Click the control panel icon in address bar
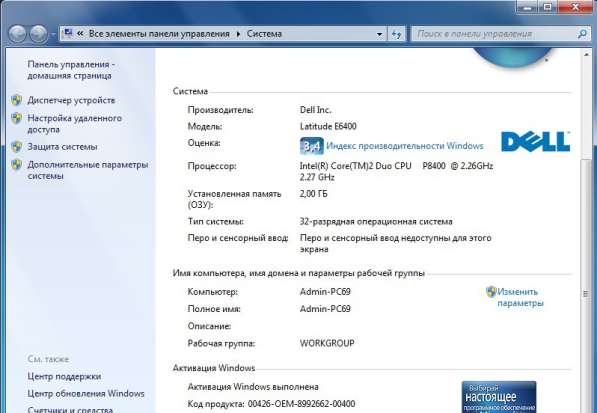 click(68, 33)
